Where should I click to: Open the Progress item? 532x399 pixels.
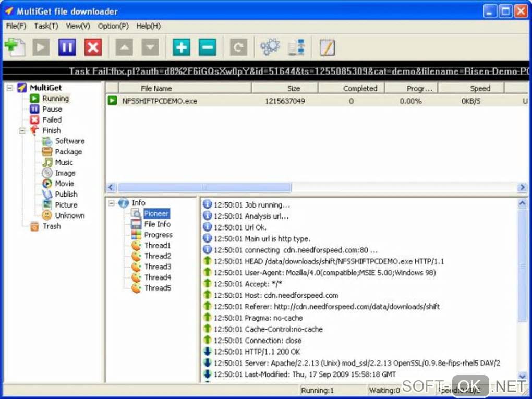point(158,235)
